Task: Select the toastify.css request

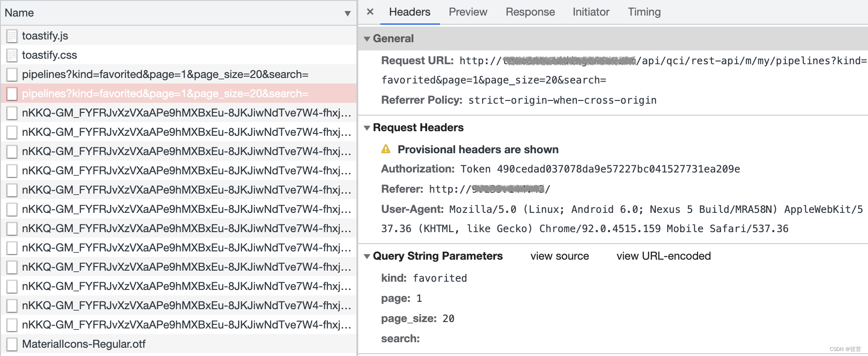Action: point(179,55)
